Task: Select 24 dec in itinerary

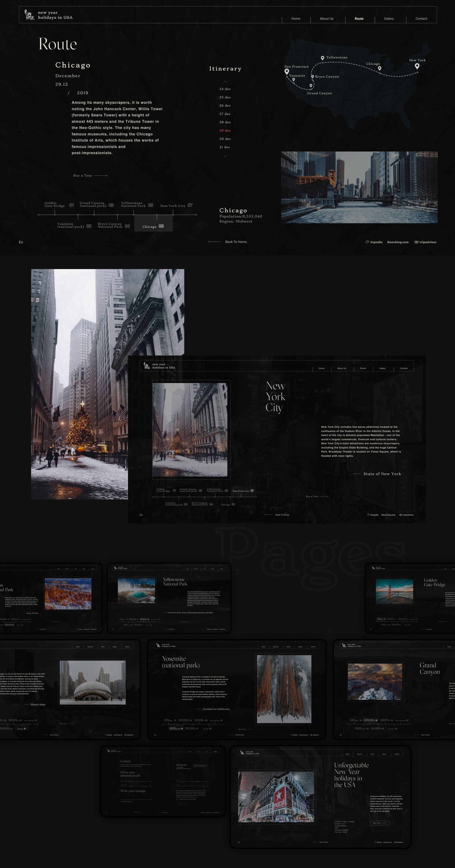Action: point(225,89)
